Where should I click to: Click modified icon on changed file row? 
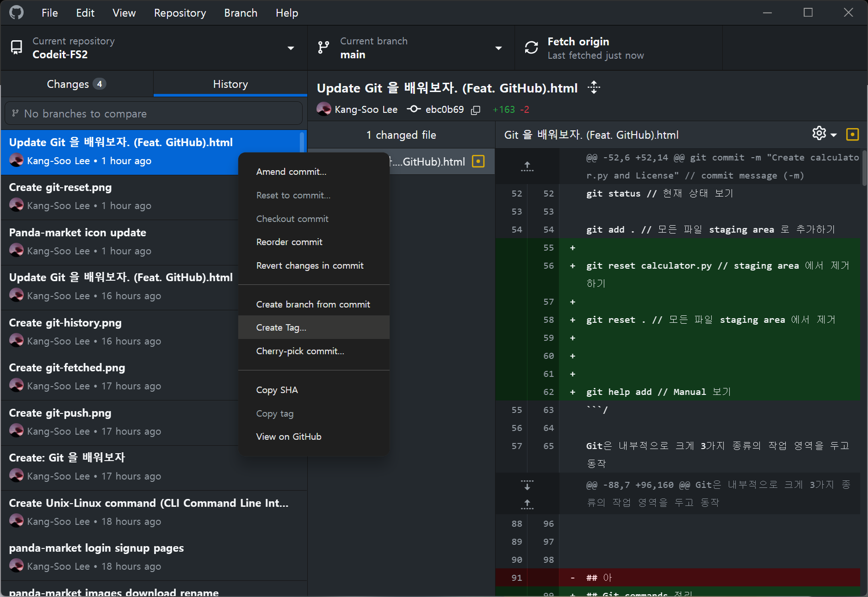478,161
